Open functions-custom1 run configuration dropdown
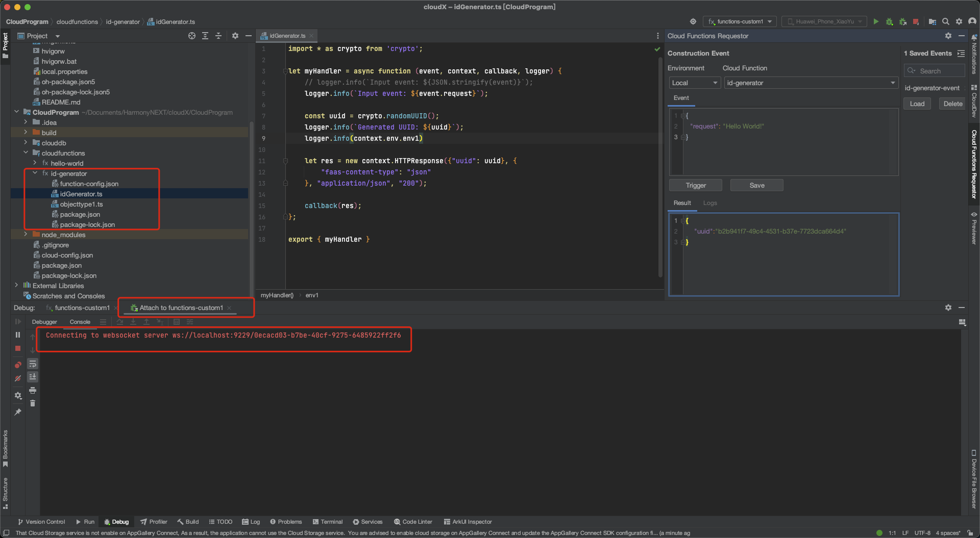The width and height of the screenshot is (980, 538). pyautogui.click(x=740, y=21)
